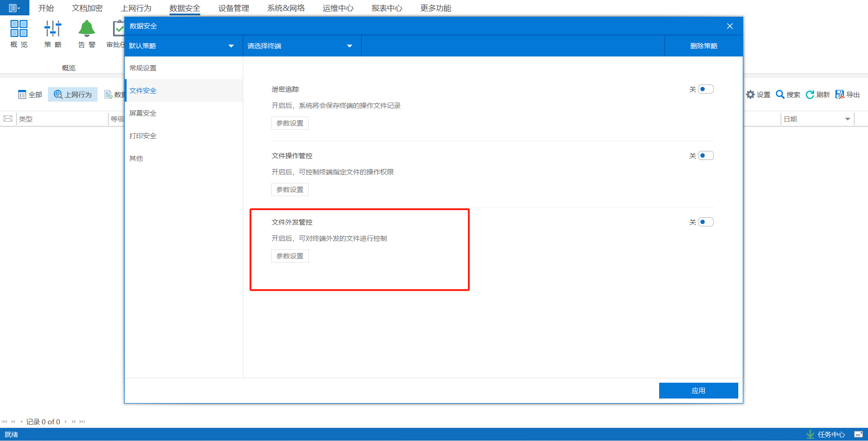Close the 数据安全 dialog

pyautogui.click(x=730, y=26)
